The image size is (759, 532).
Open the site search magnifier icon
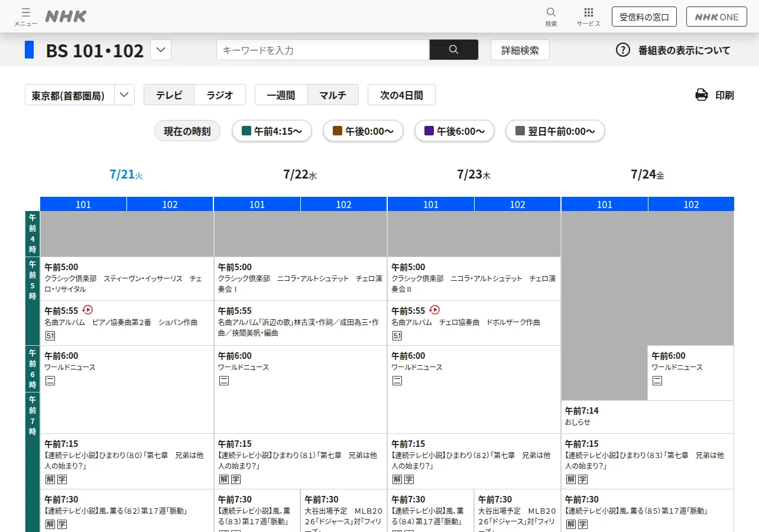click(x=551, y=12)
